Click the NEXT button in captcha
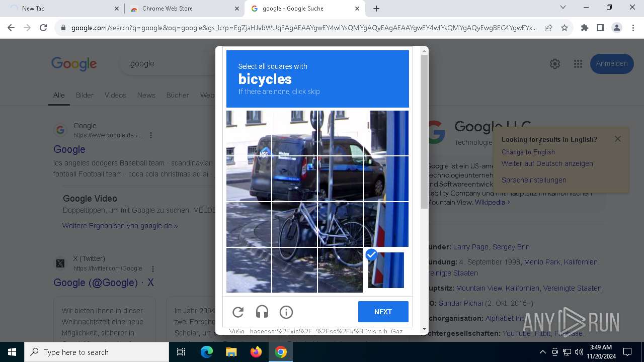The width and height of the screenshot is (644, 362). (383, 312)
